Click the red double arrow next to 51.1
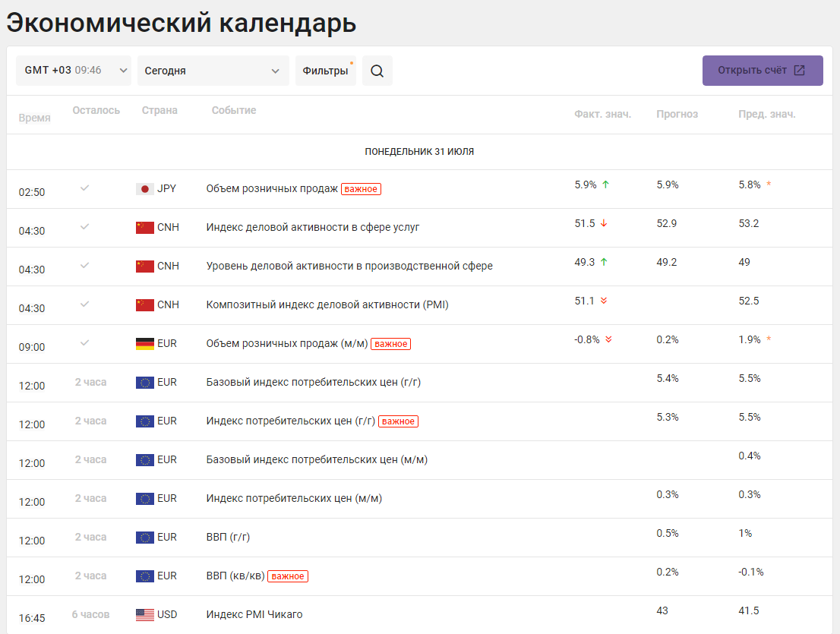The width and height of the screenshot is (840, 634). click(x=604, y=301)
